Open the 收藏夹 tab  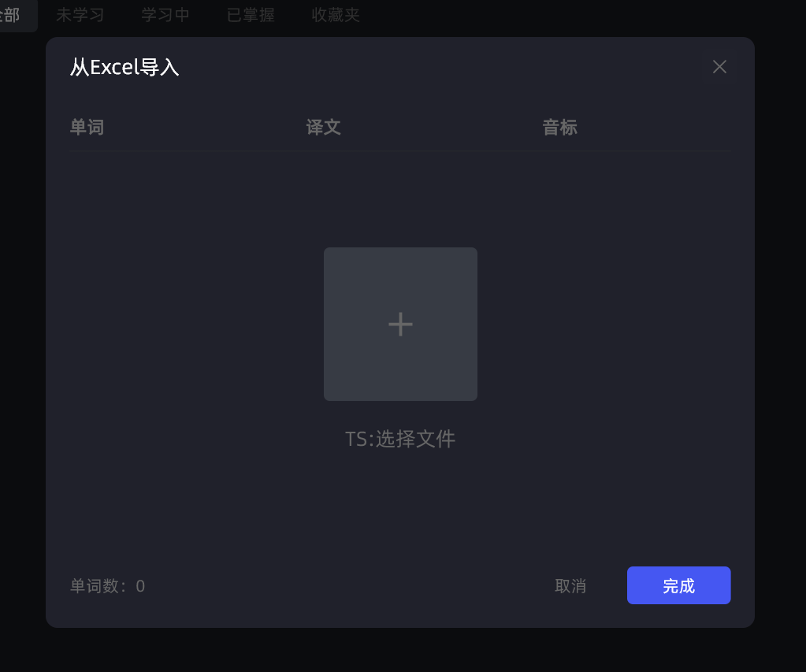tap(335, 15)
